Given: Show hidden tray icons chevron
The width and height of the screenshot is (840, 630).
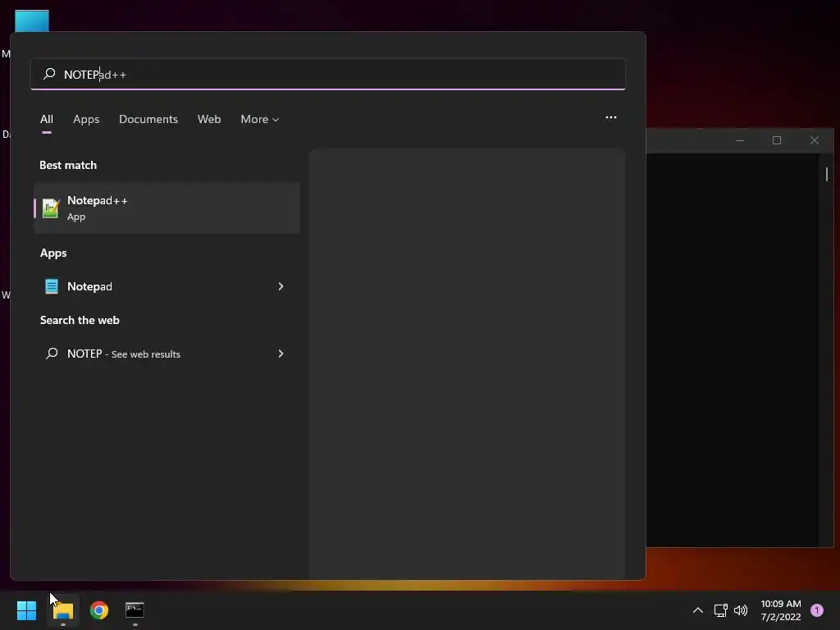Looking at the screenshot, I should coord(697,610).
